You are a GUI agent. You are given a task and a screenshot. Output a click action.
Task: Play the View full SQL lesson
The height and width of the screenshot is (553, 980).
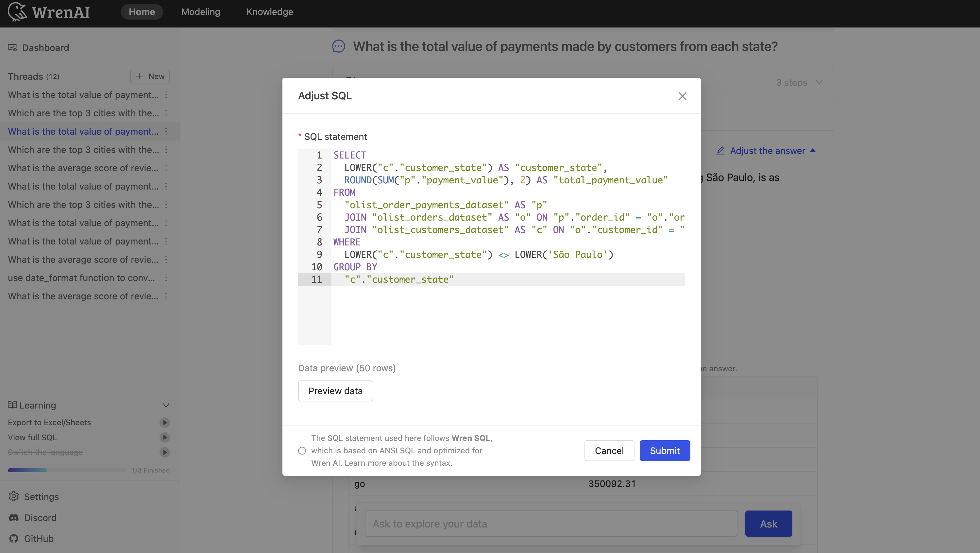pyautogui.click(x=165, y=437)
